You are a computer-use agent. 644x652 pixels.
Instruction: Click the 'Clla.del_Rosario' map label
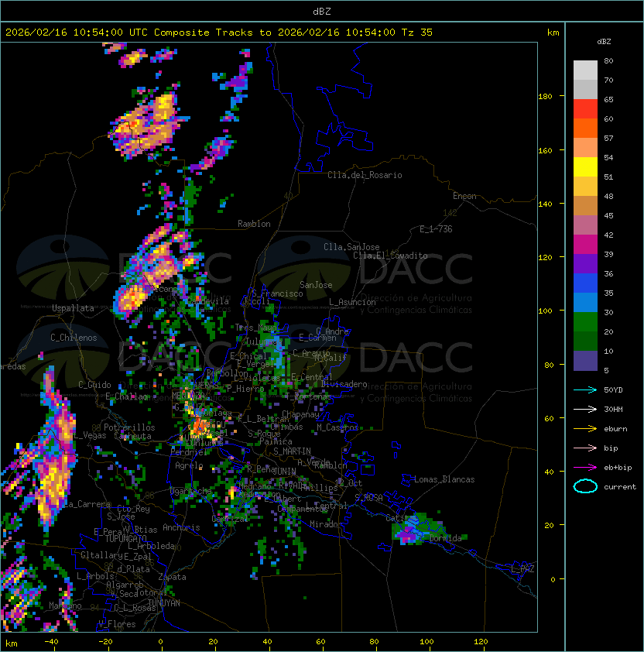(x=365, y=175)
